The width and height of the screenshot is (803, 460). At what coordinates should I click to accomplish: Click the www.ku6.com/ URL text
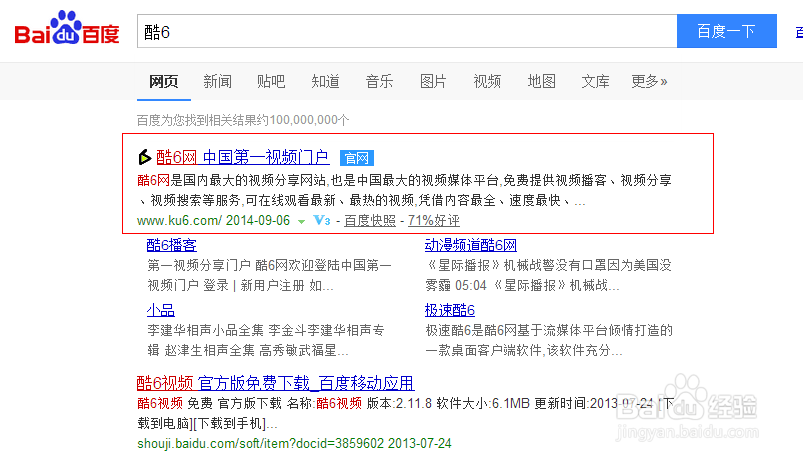tap(179, 221)
